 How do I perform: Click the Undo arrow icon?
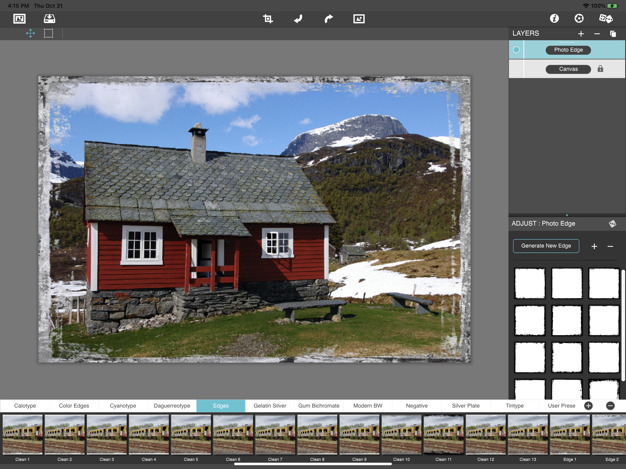click(298, 18)
